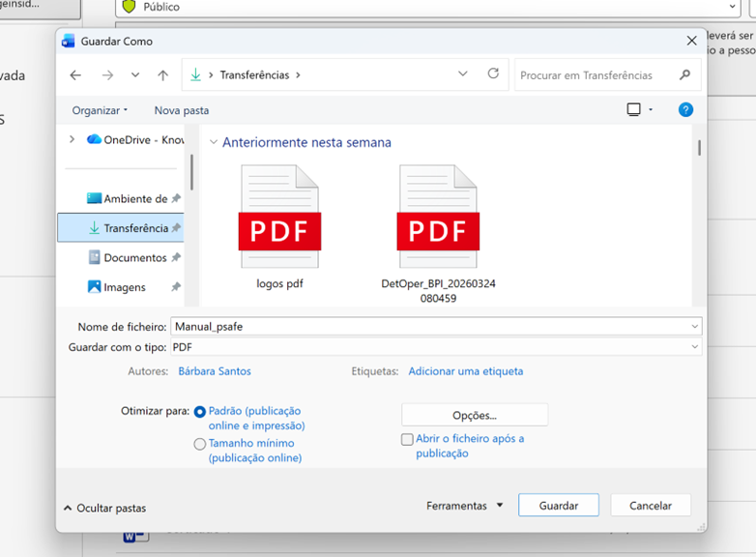
Task: Select the DetOper_BPI PDF file icon
Action: pyautogui.click(x=438, y=219)
